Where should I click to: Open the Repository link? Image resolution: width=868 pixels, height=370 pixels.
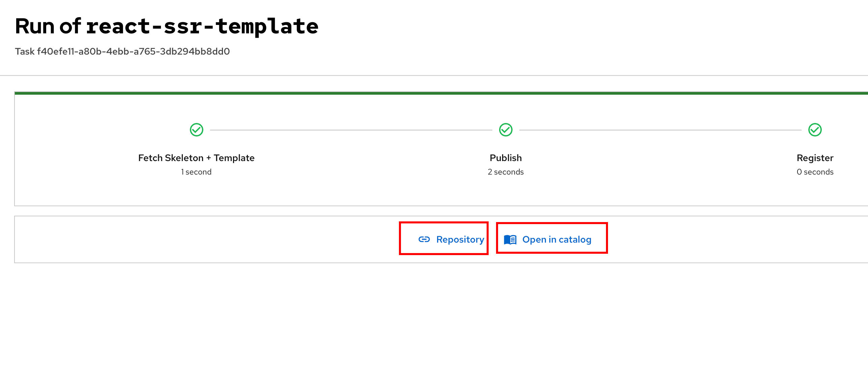click(451, 239)
